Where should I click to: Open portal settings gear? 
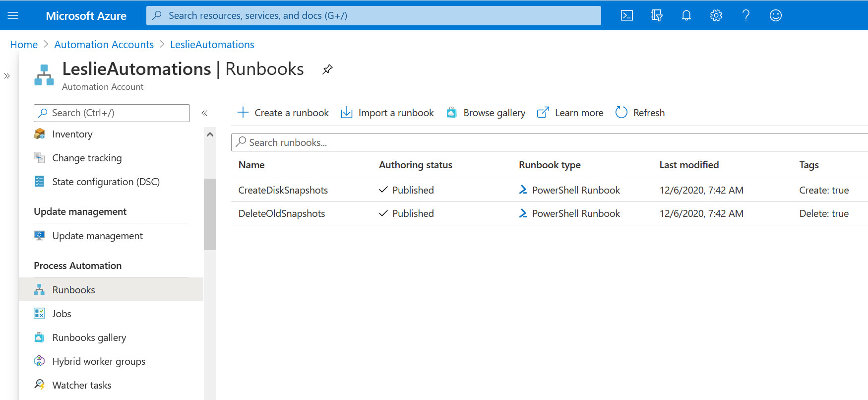coord(716,15)
